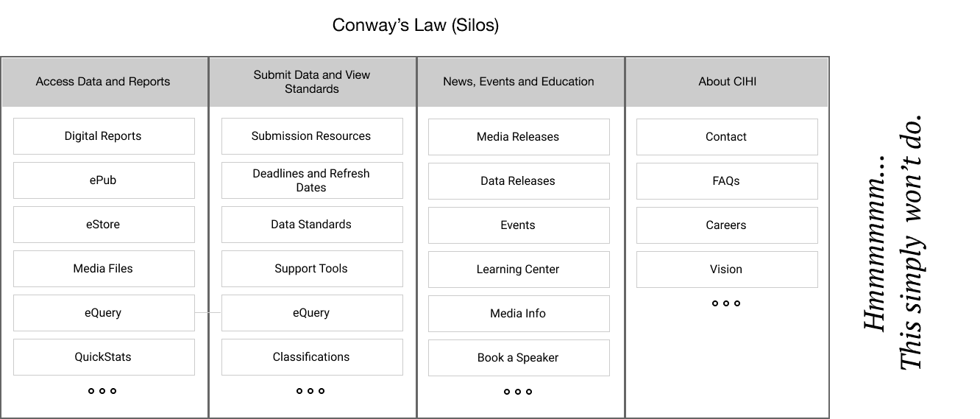Click the Conway's Law (Silos) title

pos(416,25)
